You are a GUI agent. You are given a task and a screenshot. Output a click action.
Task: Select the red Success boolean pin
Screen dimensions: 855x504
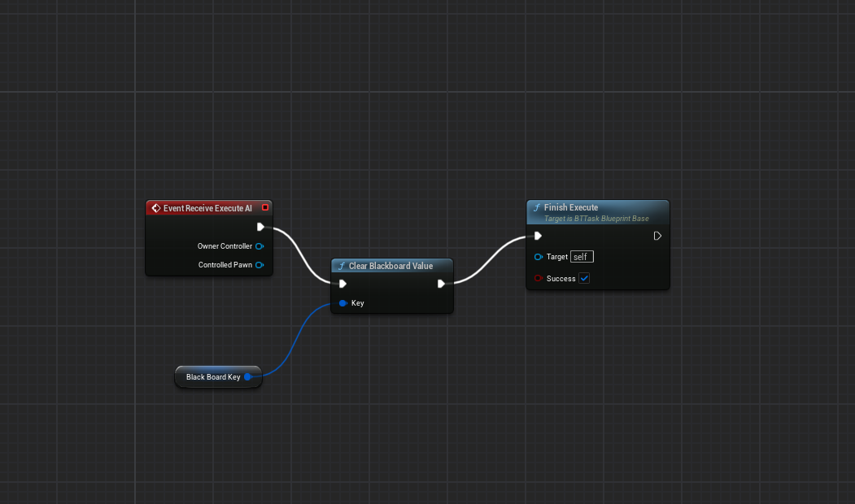click(539, 279)
